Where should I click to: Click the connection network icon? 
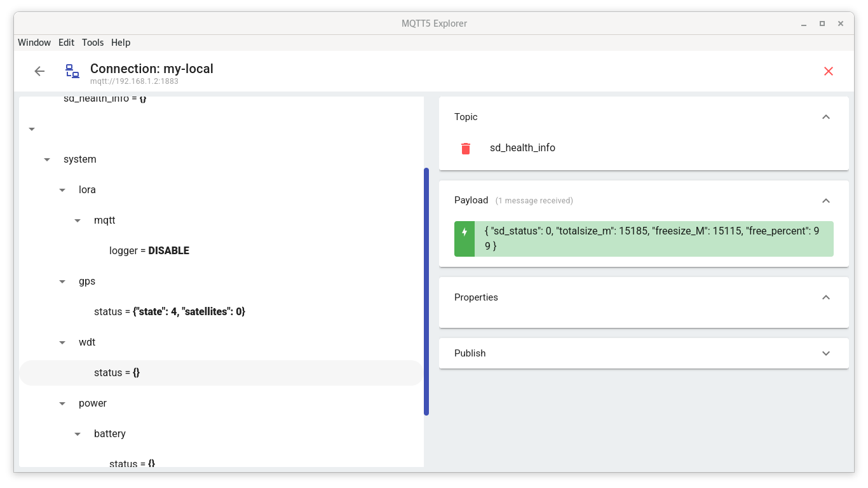pos(72,71)
